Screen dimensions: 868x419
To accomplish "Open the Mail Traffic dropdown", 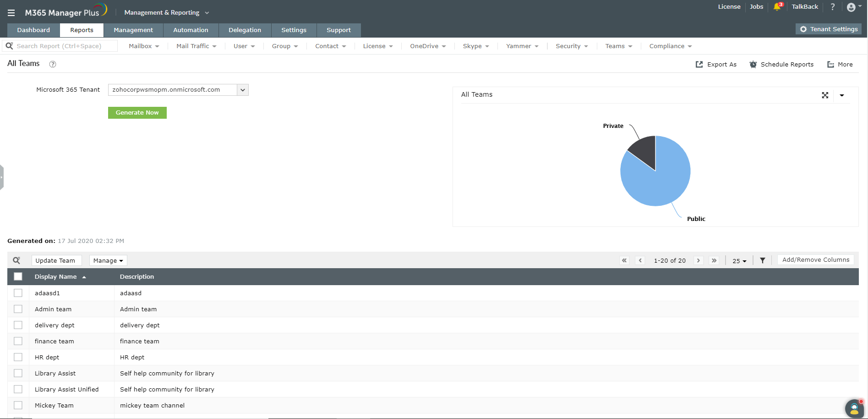I will point(197,46).
